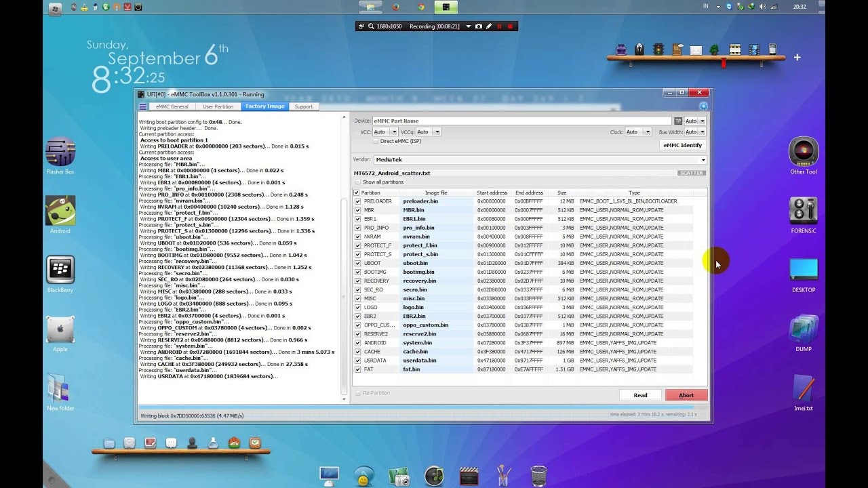Open the Clock dropdown
The image size is (868, 488).
coord(638,131)
